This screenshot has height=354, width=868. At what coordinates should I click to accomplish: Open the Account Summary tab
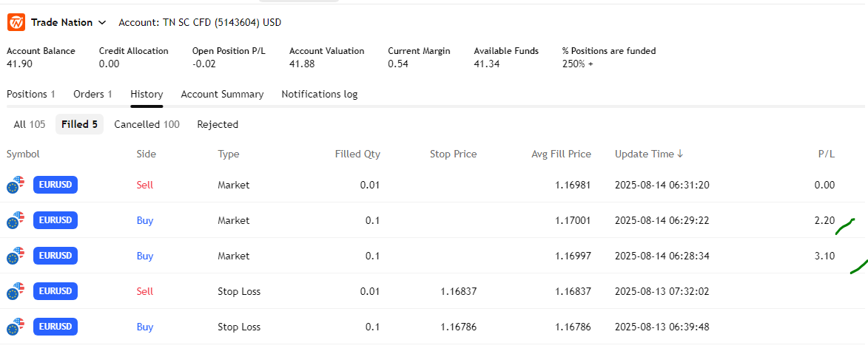click(x=222, y=94)
